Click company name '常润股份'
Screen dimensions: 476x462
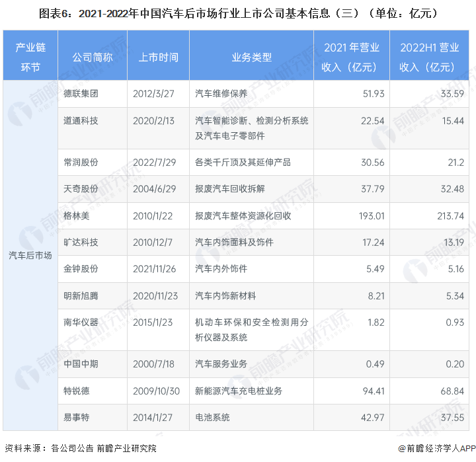81,162
